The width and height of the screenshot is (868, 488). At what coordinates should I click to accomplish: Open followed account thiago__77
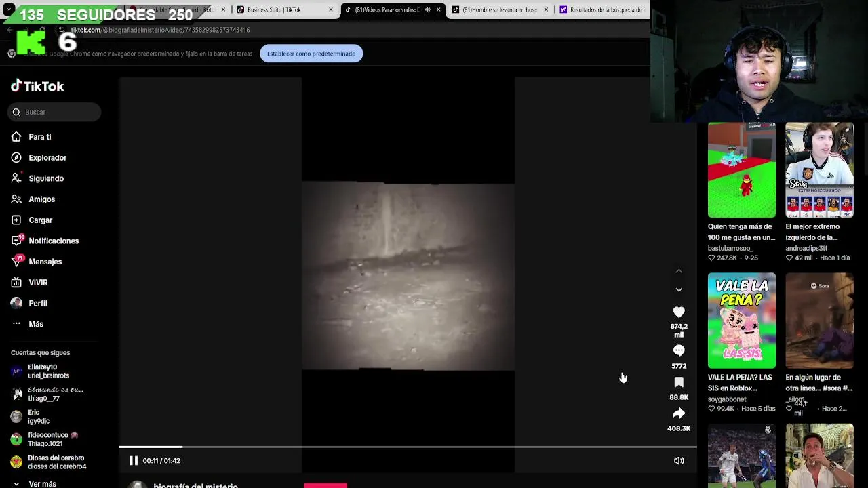tap(46, 394)
